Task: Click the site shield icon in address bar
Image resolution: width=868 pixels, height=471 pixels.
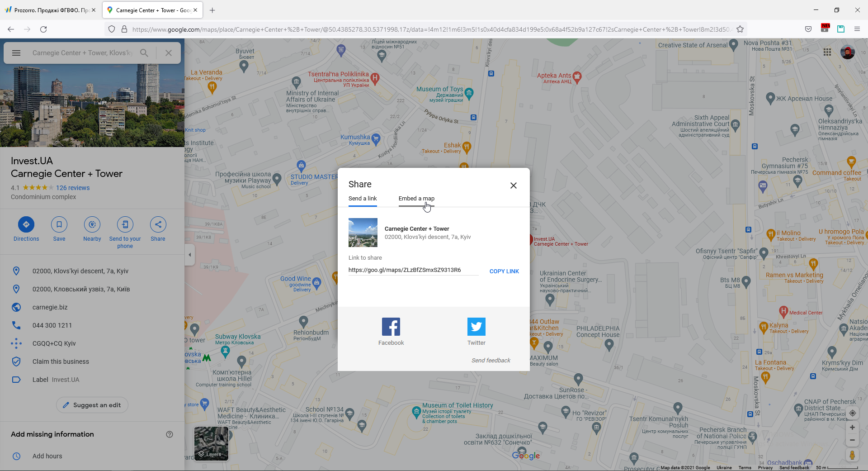Action: [112, 29]
